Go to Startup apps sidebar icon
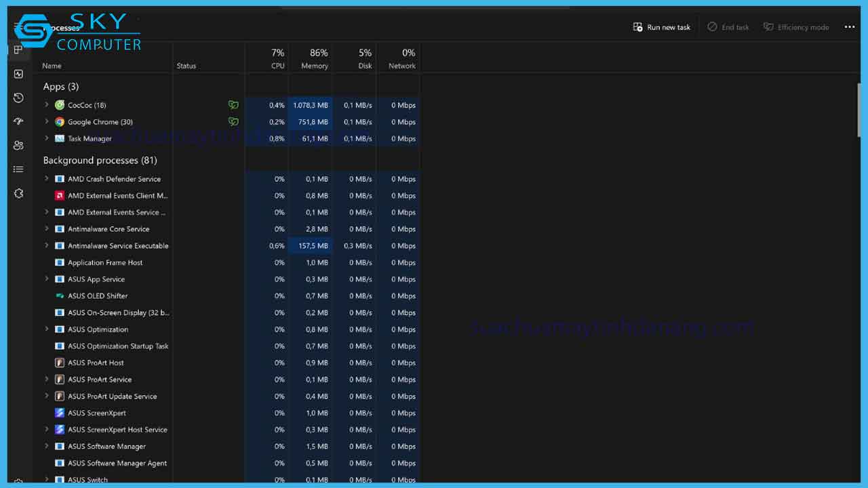Image resolution: width=868 pixels, height=488 pixels. [x=18, y=121]
